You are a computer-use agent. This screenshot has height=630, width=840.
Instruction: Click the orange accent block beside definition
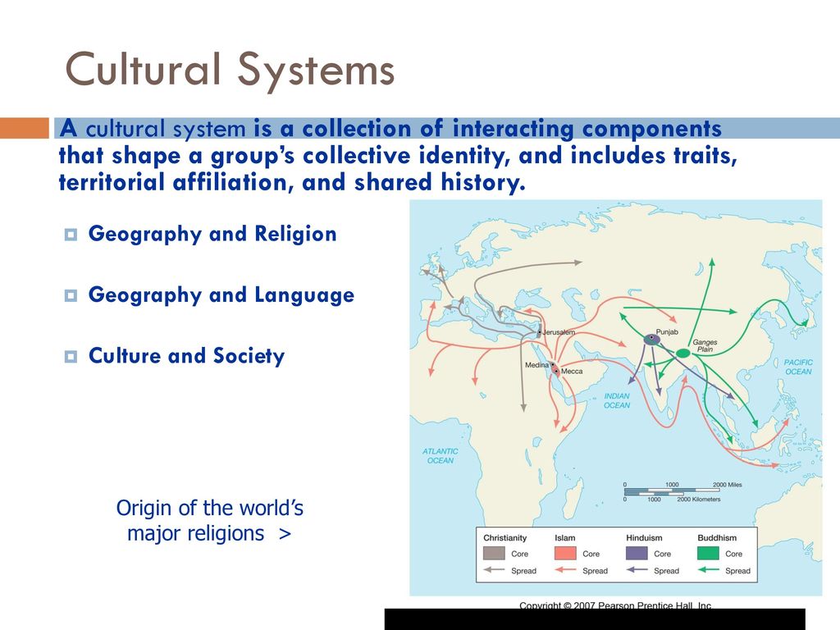pos(24,128)
